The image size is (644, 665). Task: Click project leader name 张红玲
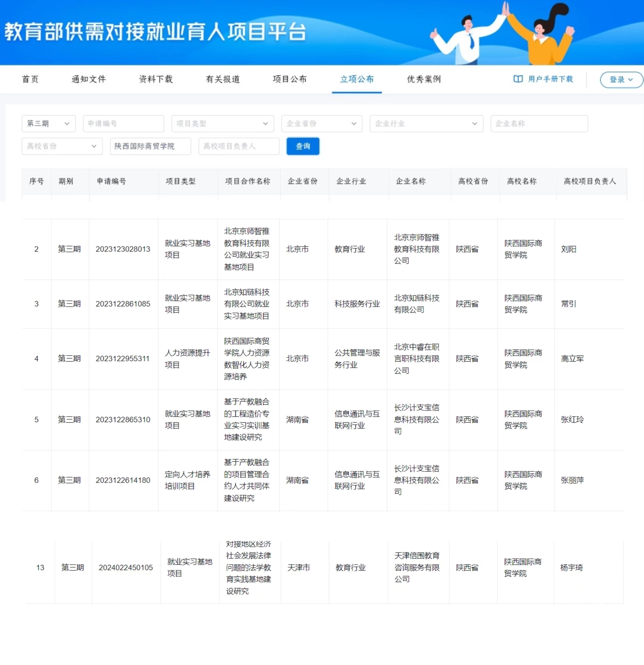point(572,420)
